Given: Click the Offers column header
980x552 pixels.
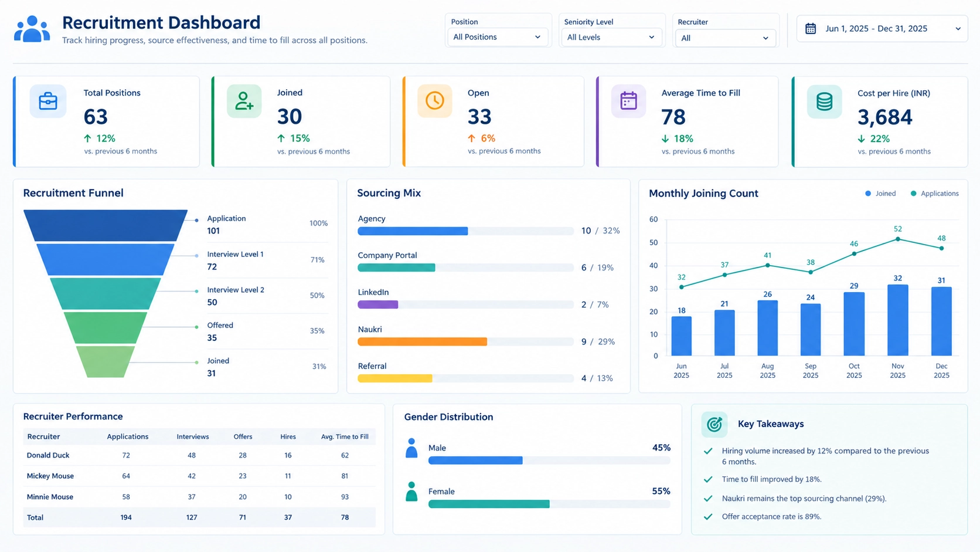Looking at the screenshot, I should 243,436.
